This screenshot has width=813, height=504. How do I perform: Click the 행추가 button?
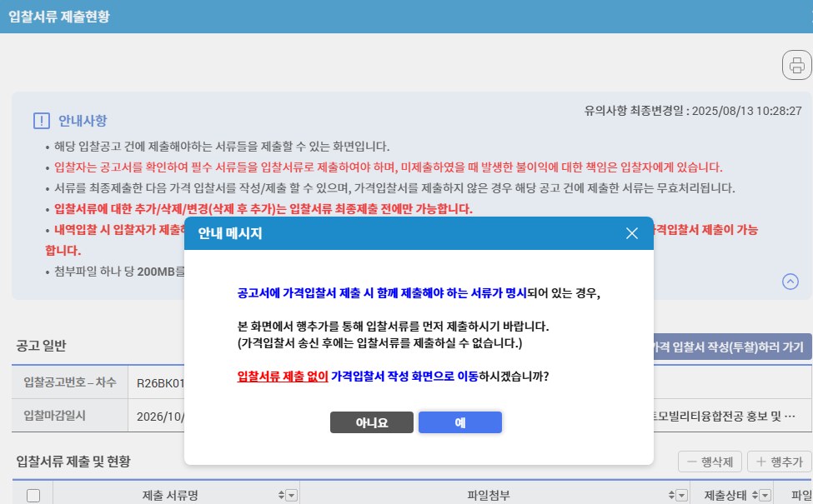click(780, 462)
